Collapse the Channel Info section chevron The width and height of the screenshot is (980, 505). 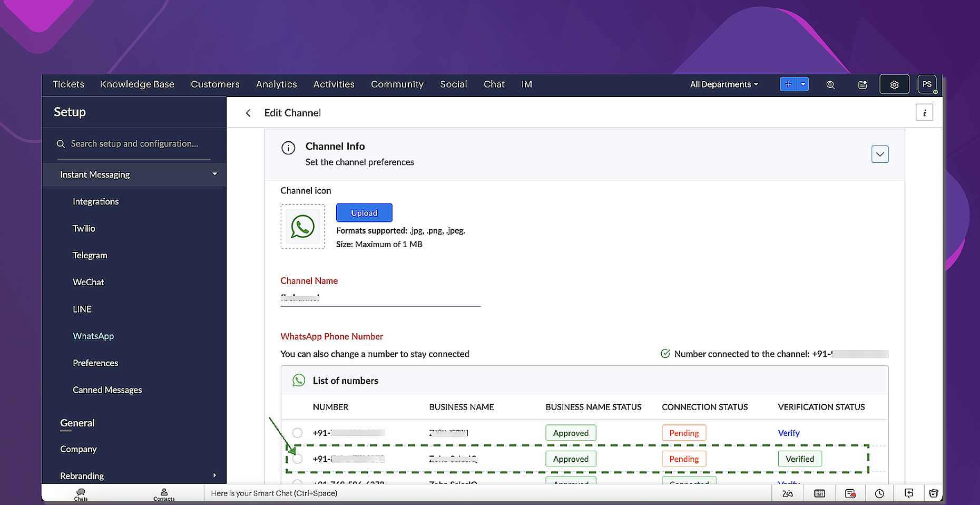pyautogui.click(x=880, y=154)
